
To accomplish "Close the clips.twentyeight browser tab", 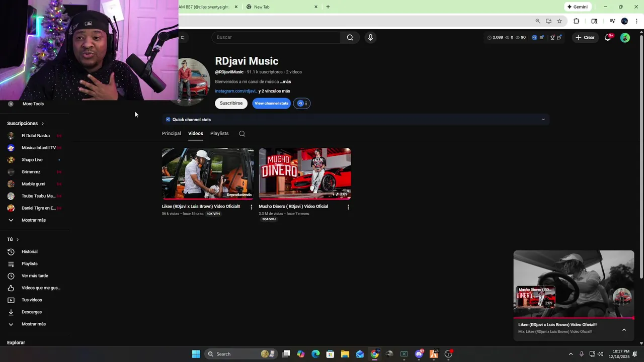I will (x=236, y=7).
